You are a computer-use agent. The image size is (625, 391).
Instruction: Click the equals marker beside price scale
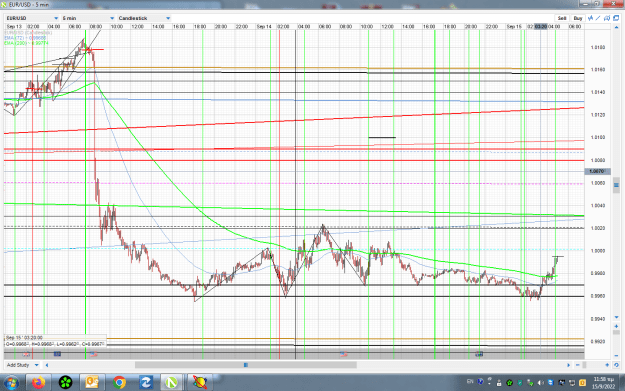coord(616,185)
